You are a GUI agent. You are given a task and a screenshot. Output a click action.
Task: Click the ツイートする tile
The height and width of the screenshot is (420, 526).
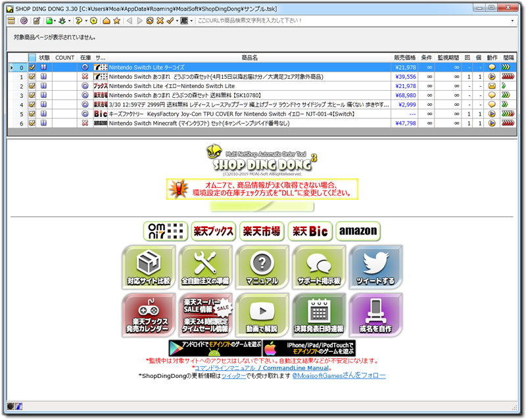pos(375,267)
